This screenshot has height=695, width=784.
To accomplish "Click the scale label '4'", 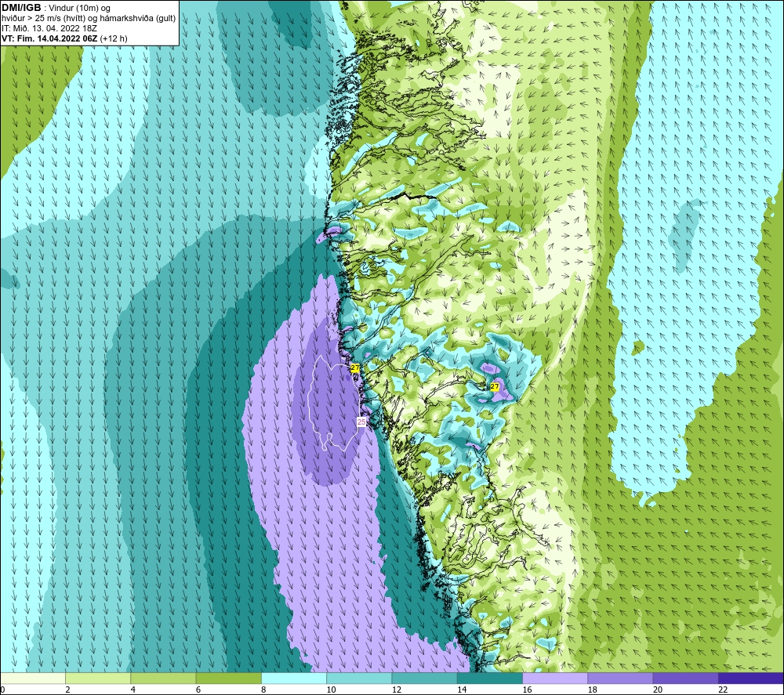I will (x=133, y=690).
